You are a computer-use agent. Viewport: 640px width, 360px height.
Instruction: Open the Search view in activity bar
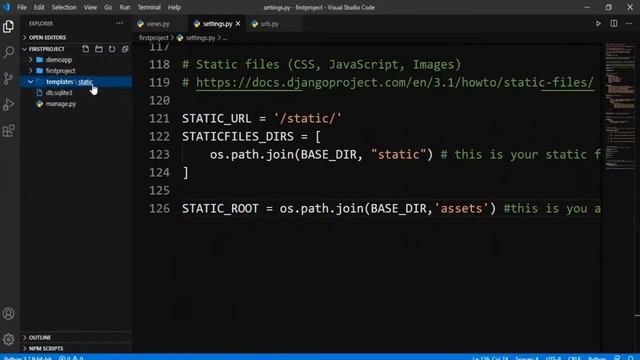pyautogui.click(x=8, y=52)
